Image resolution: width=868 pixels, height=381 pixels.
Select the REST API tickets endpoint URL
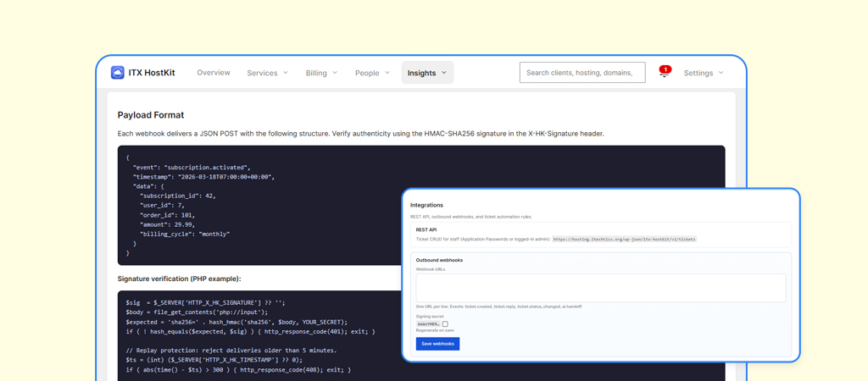[625, 240]
